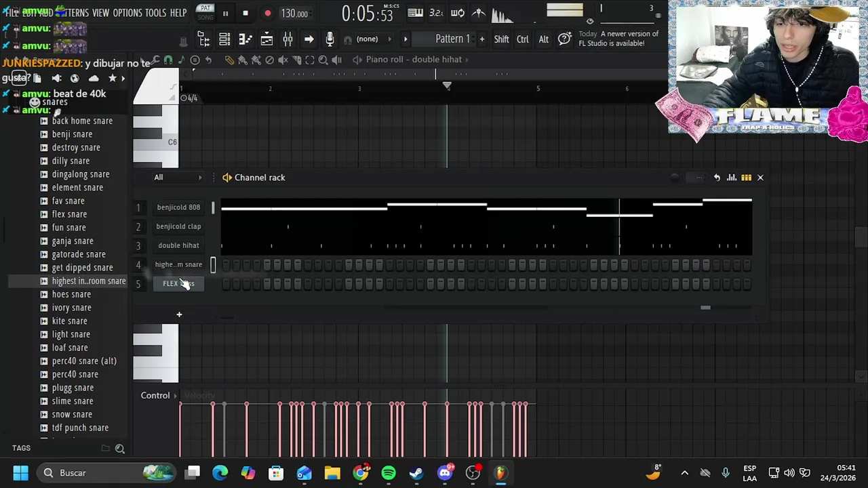868x488 pixels.
Task: Toggle select LED for highe..m snare channel
Action: click(x=213, y=265)
